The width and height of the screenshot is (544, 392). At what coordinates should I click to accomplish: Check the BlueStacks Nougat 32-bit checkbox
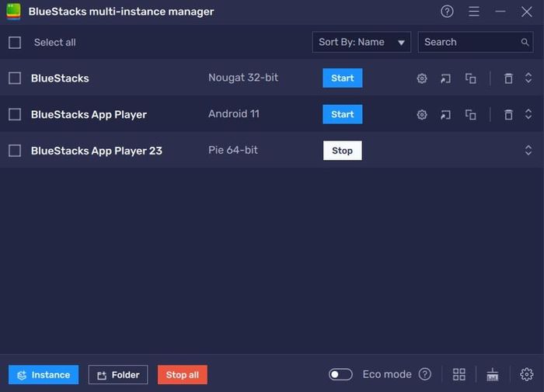pos(15,78)
